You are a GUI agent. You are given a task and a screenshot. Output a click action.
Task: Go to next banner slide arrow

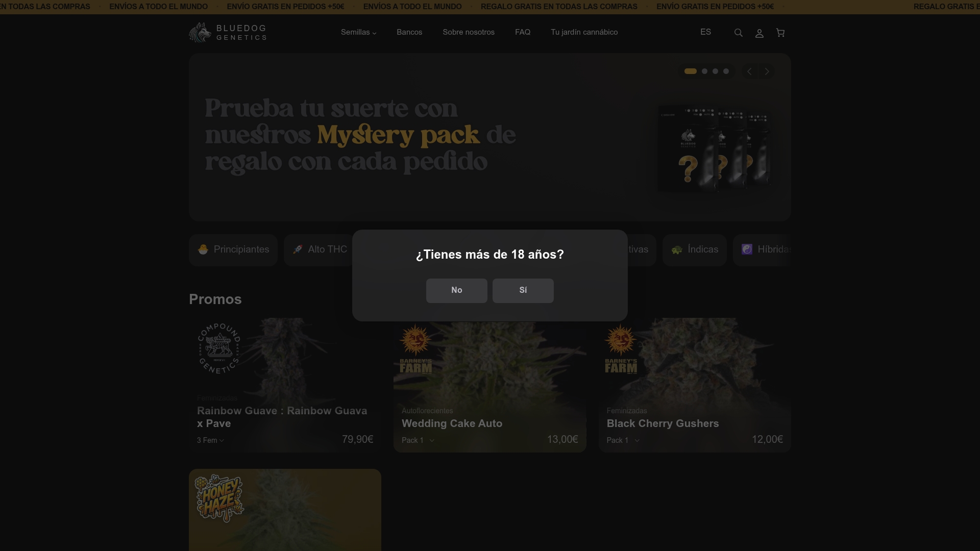click(767, 71)
